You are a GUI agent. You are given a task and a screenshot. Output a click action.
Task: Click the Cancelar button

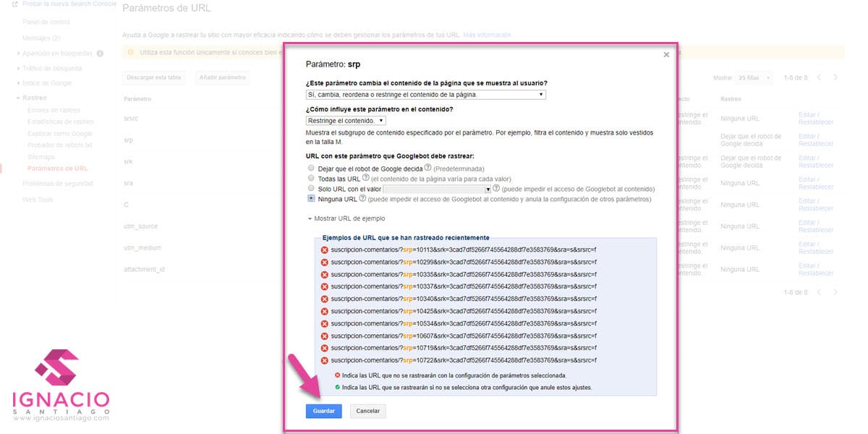click(x=368, y=411)
